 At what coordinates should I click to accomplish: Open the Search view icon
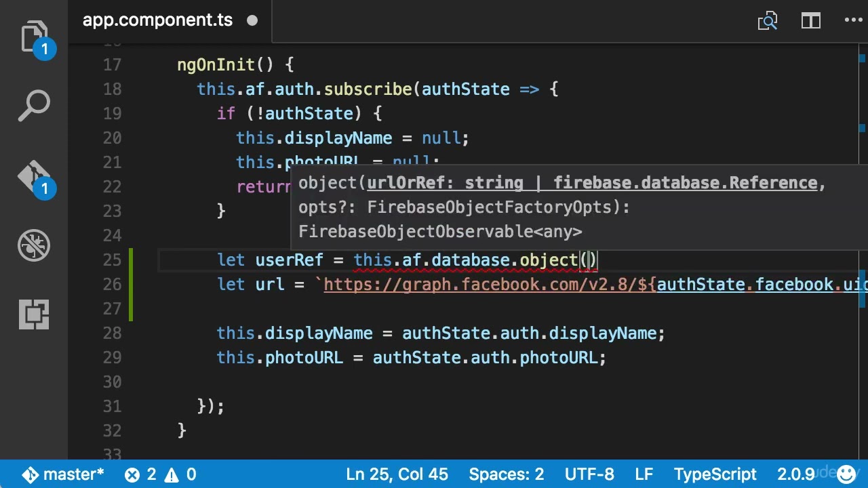coord(34,107)
